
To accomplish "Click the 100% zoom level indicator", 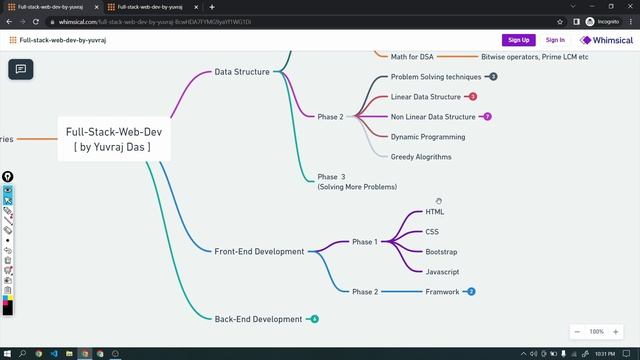I will click(596, 332).
